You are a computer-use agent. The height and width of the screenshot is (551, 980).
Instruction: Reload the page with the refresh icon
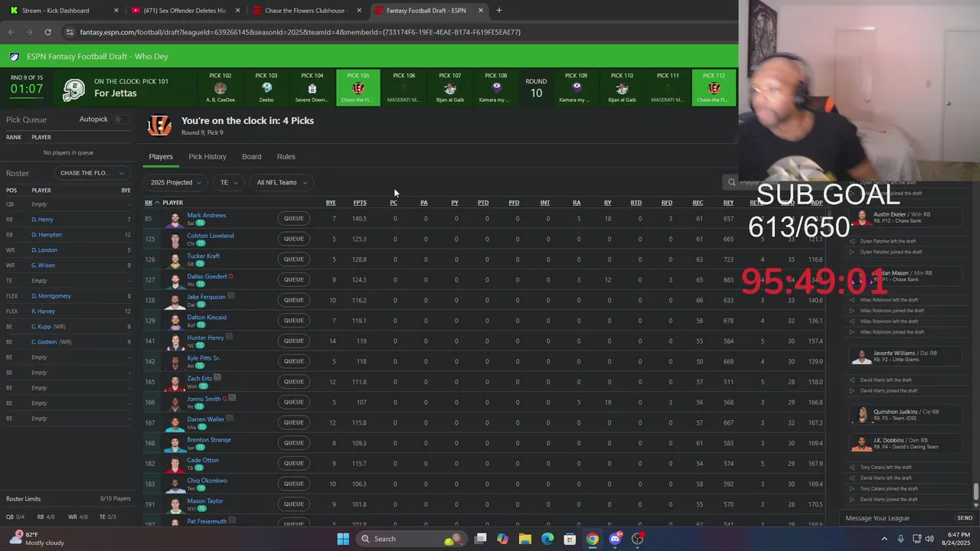pyautogui.click(x=47, y=32)
